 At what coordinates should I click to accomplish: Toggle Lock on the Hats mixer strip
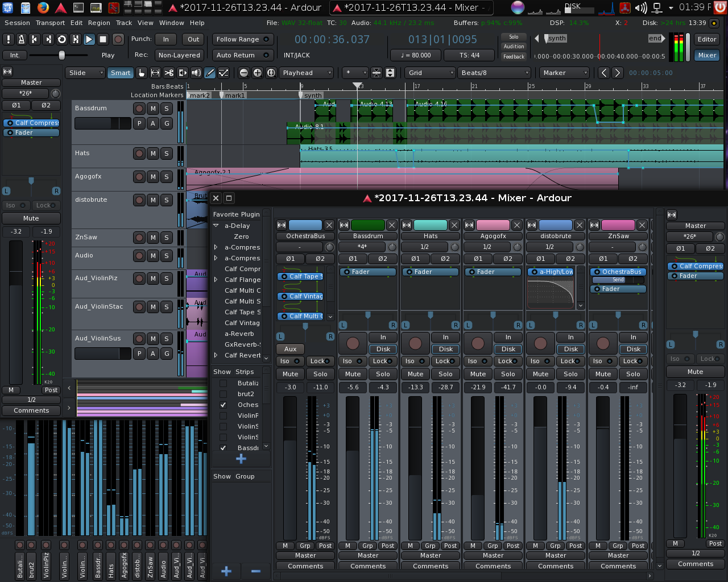(x=445, y=361)
